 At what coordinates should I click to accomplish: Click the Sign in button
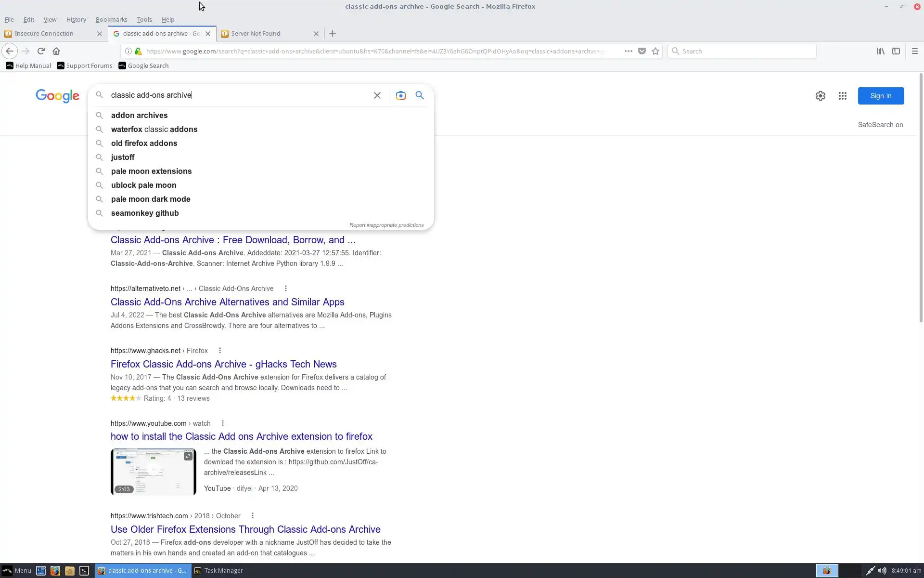point(880,96)
